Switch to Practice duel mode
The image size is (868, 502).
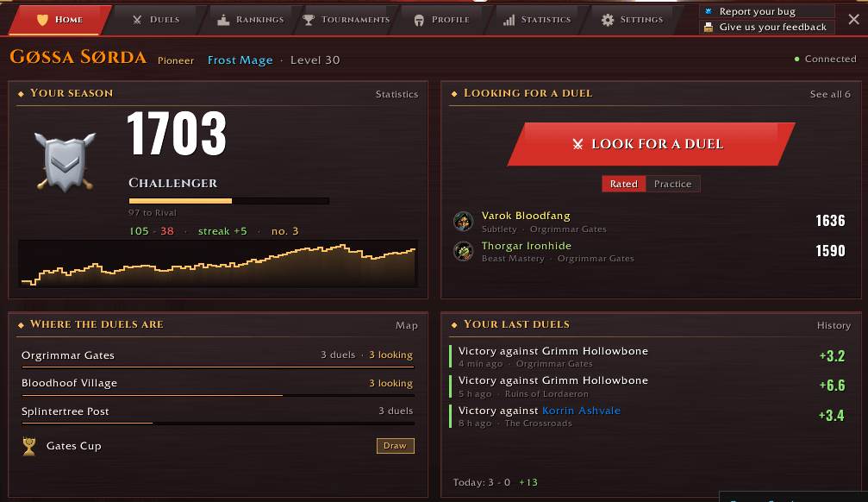672,184
